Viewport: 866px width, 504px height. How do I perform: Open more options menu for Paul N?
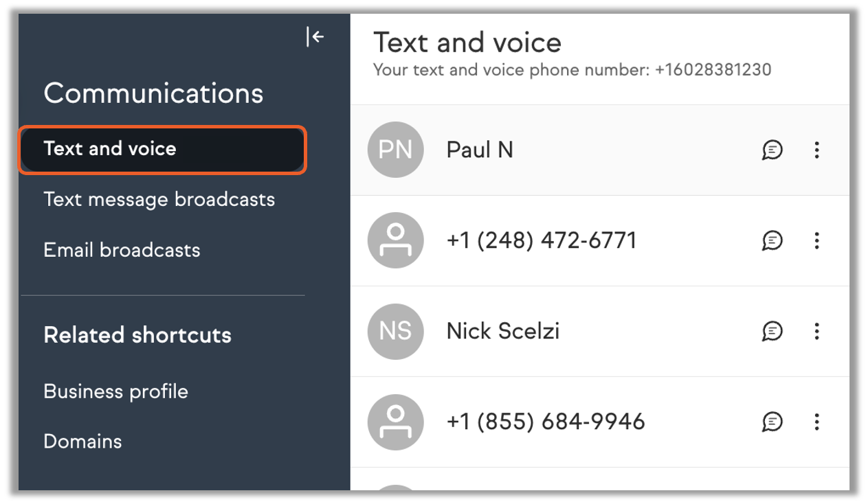[x=817, y=150]
